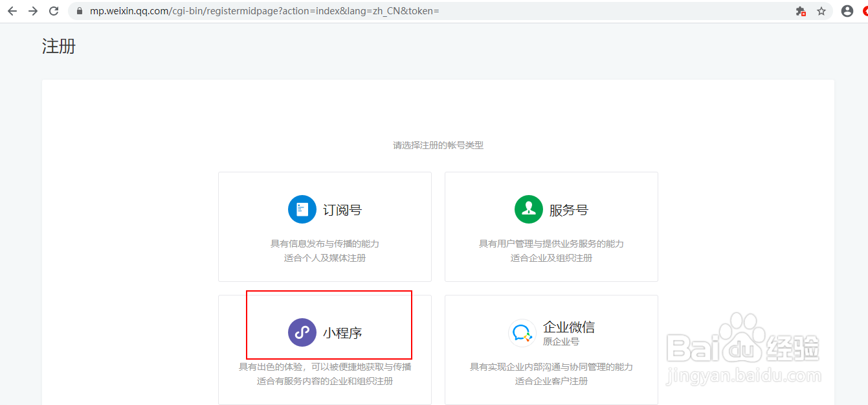
Task: Click the text 具有用户管理与提供业务服务的能力
Action: [551, 244]
